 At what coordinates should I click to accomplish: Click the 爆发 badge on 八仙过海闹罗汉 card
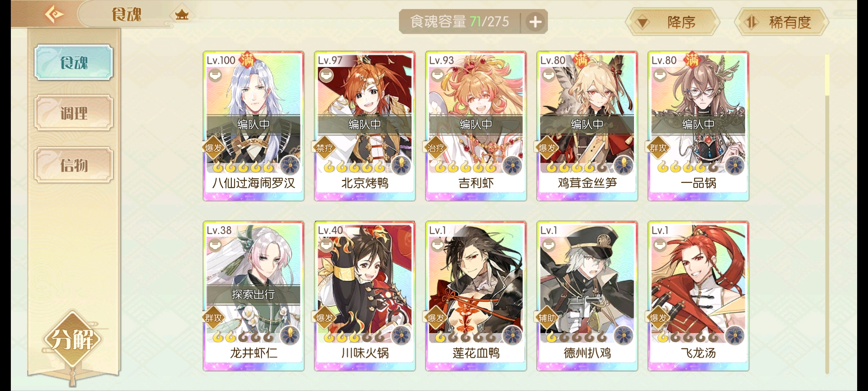click(213, 148)
